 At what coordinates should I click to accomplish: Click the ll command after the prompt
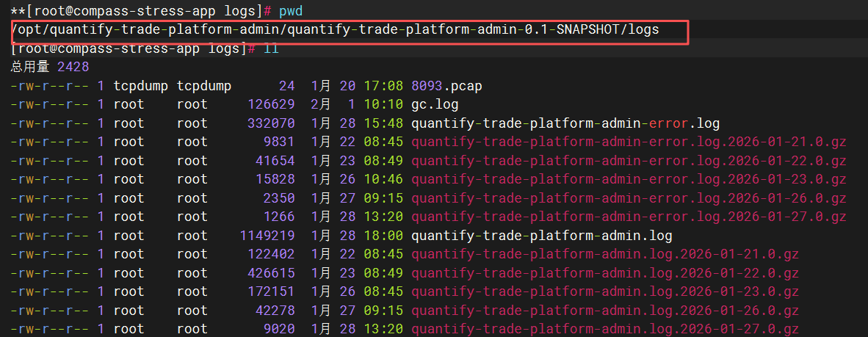[x=270, y=48]
